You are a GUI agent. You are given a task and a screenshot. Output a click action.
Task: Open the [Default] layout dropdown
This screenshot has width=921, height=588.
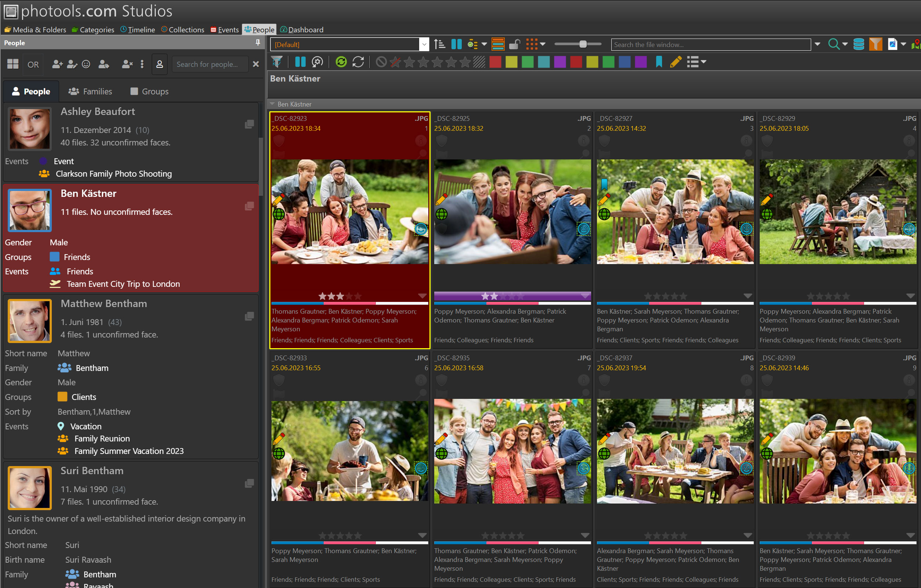424,44
